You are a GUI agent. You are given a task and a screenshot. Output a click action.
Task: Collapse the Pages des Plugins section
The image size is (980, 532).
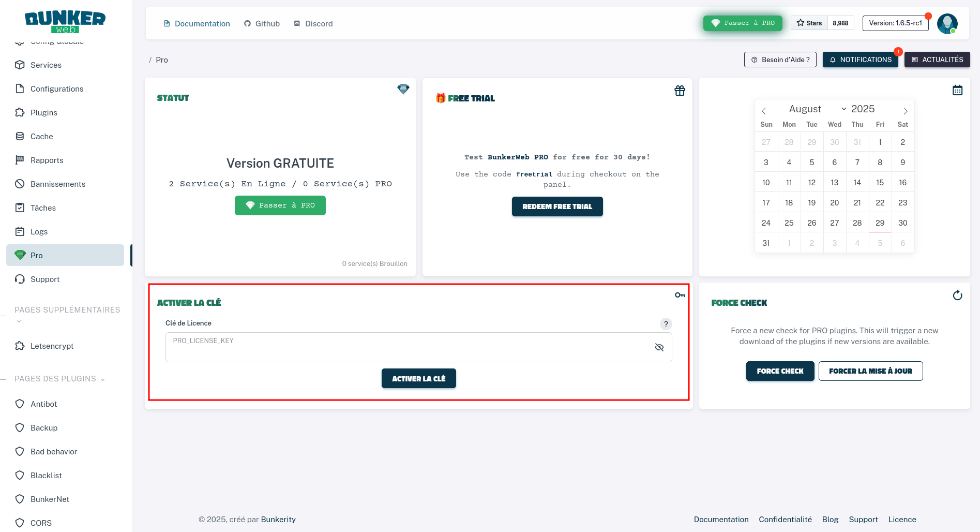point(102,379)
